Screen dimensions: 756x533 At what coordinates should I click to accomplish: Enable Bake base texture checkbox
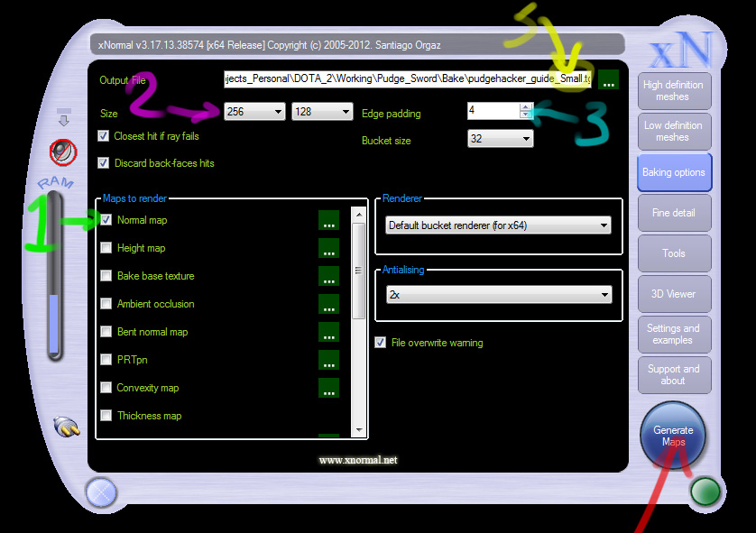coord(106,276)
